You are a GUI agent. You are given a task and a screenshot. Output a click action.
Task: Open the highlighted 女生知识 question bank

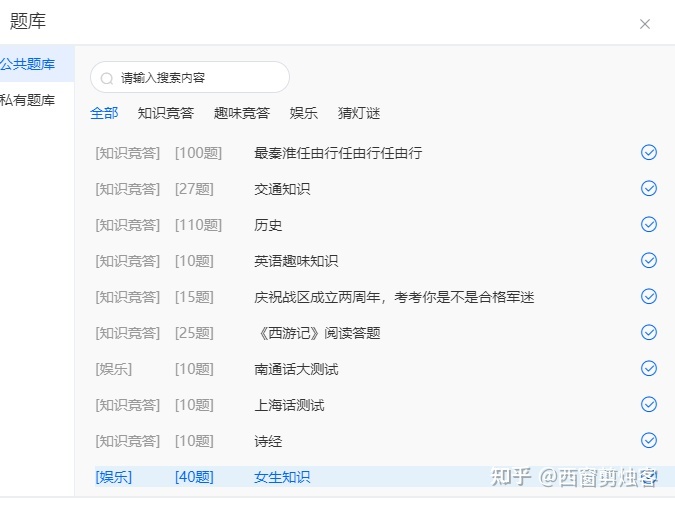(282, 477)
